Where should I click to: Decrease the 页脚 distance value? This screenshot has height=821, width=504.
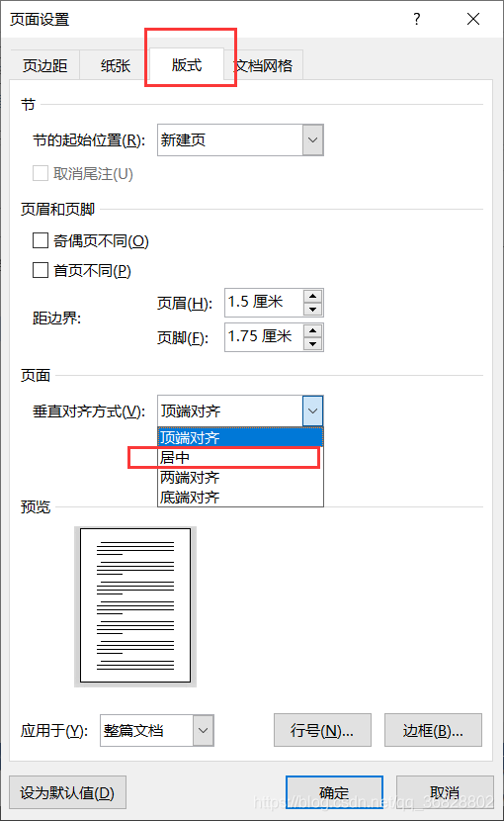click(312, 344)
